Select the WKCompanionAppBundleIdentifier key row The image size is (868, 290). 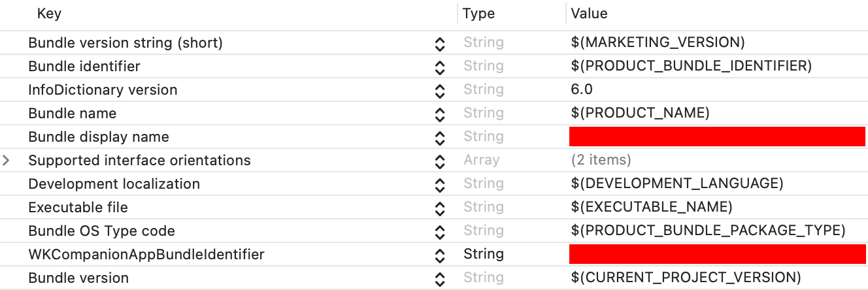pos(434,254)
